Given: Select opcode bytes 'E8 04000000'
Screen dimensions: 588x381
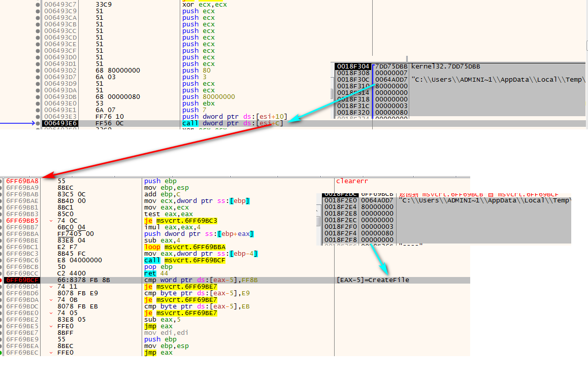Looking at the screenshot, I should tap(80, 260).
